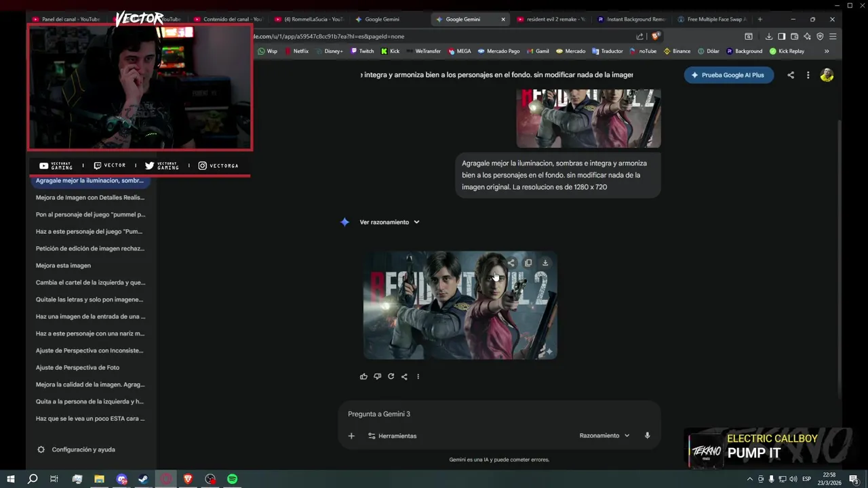The height and width of the screenshot is (488, 868).
Task: Click the plus button to add files
Action: [x=351, y=436]
